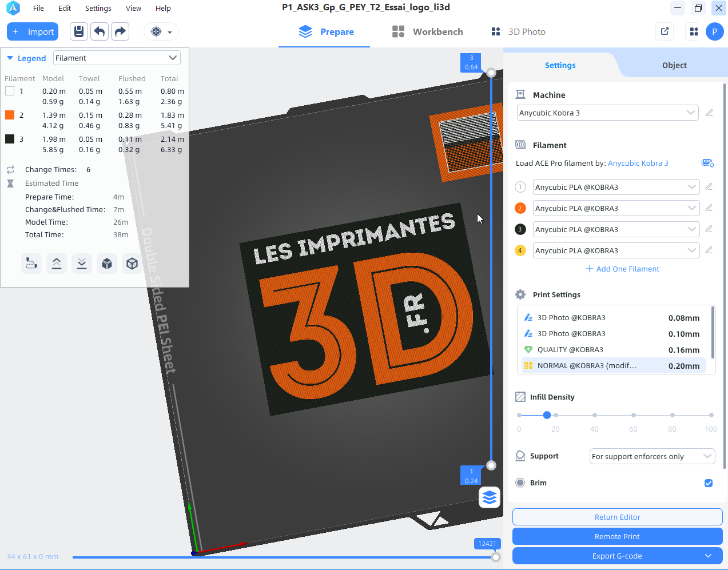Open filament 2 Anycubic PLA dropdown
The width and height of the screenshot is (728, 570).
point(616,208)
